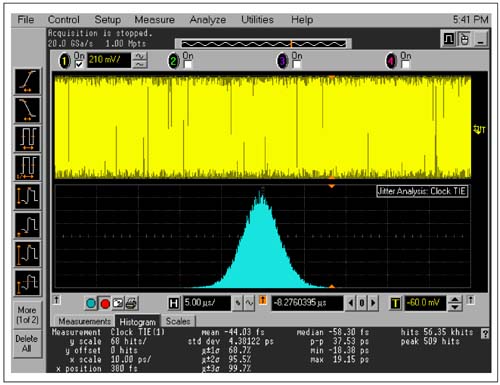Click the -8.2760395 µs position field
The height and width of the screenshot is (385, 500).
(307, 303)
